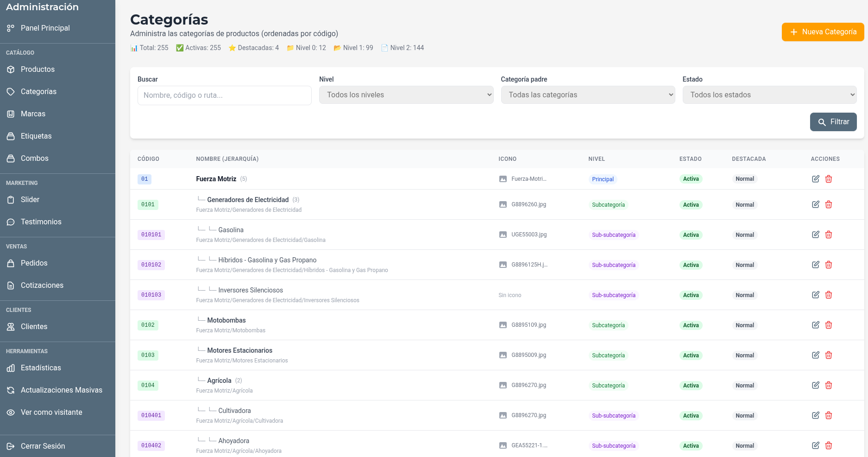Image resolution: width=868 pixels, height=457 pixels.
Task: Click edit icon for Fuerza Motriz row
Action: click(x=815, y=179)
